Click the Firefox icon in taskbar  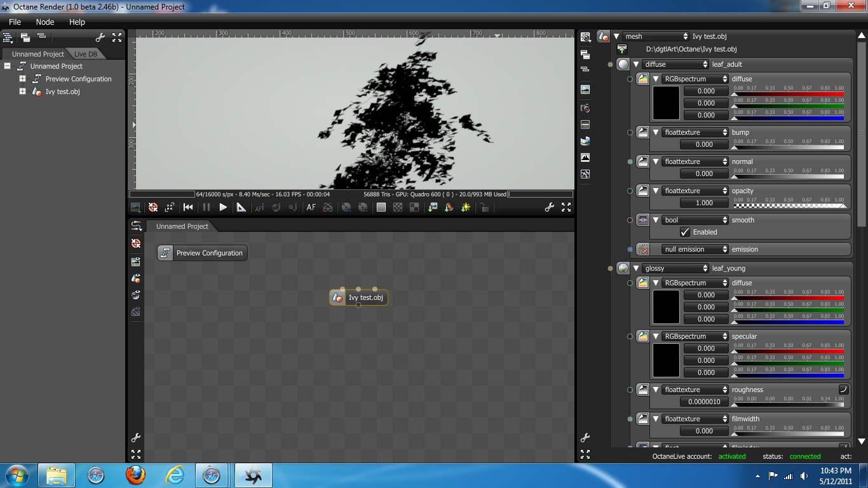pos(135,475)
